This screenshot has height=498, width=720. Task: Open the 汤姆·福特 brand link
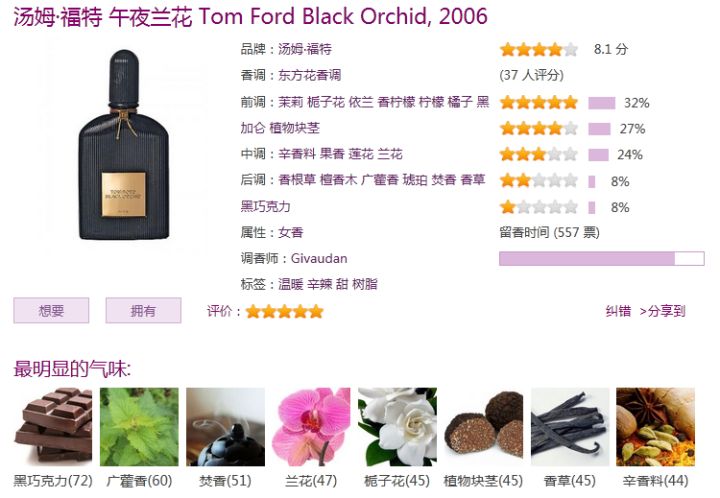click(x=305, y=49)
